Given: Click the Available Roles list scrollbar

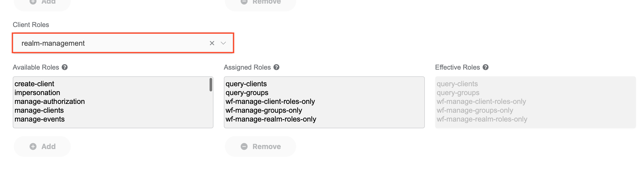Looking at the screenshot, I should (211, 85).
